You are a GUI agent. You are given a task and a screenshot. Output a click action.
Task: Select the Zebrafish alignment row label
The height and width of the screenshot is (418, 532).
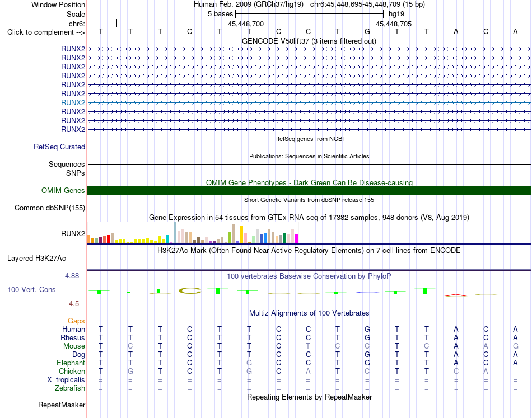click(70, 388)
